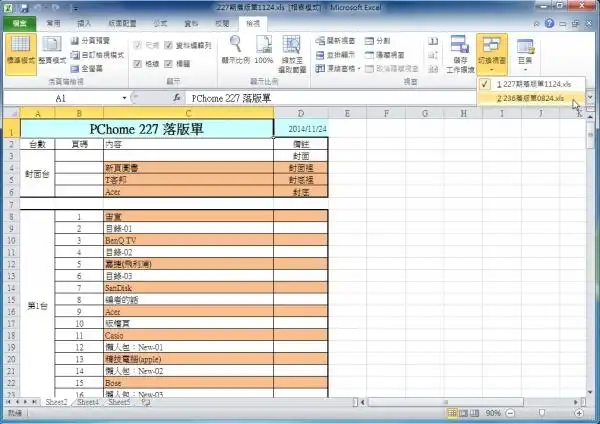Screen dimensions: 600x424
Task: Click column D header
Action: tap(301, 113)
